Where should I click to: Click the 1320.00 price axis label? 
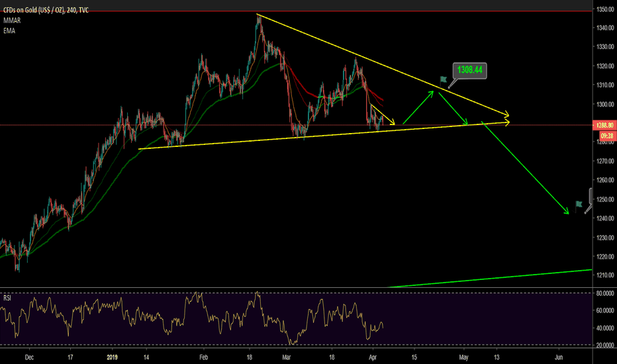[x=605, y=66]
